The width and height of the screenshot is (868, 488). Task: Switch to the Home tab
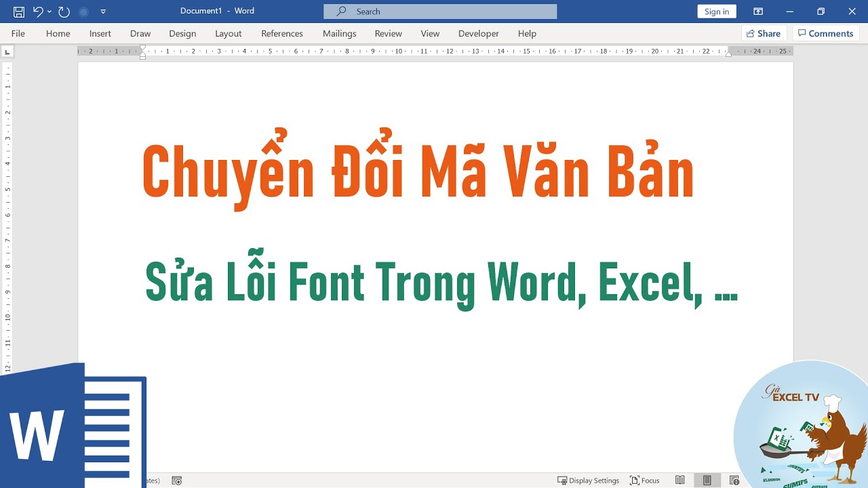(58, 33)
